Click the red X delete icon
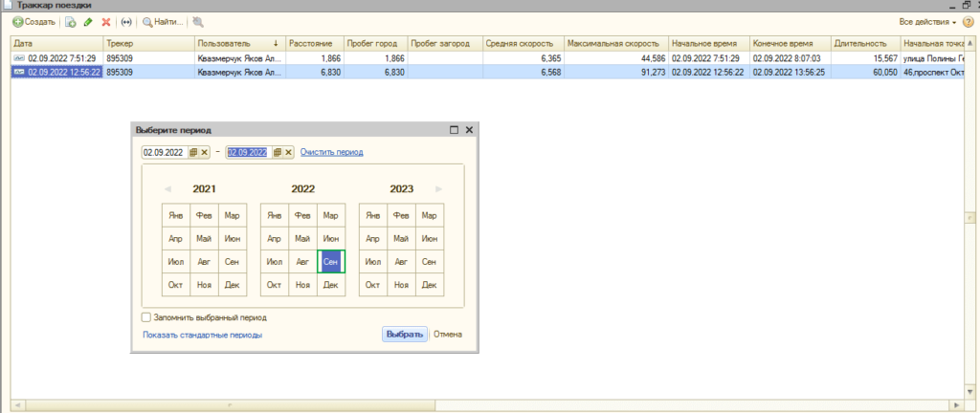 pos(106,21)
